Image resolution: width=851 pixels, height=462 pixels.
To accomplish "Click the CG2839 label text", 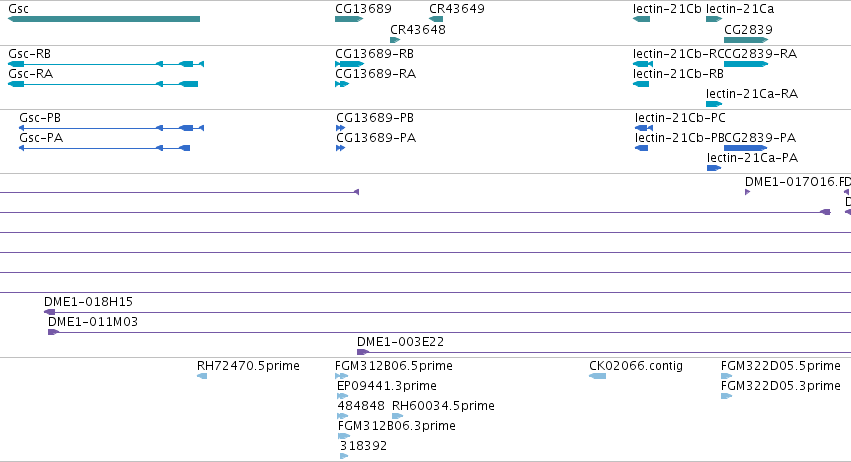I will tap(748, 29).
